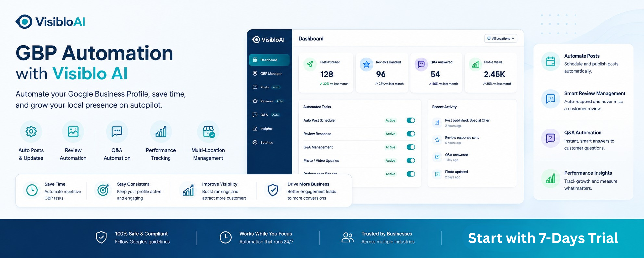Click the "32% vs last month" text
Image resolution: width=644 pixels, height=258 pixels.
(336, 84)
